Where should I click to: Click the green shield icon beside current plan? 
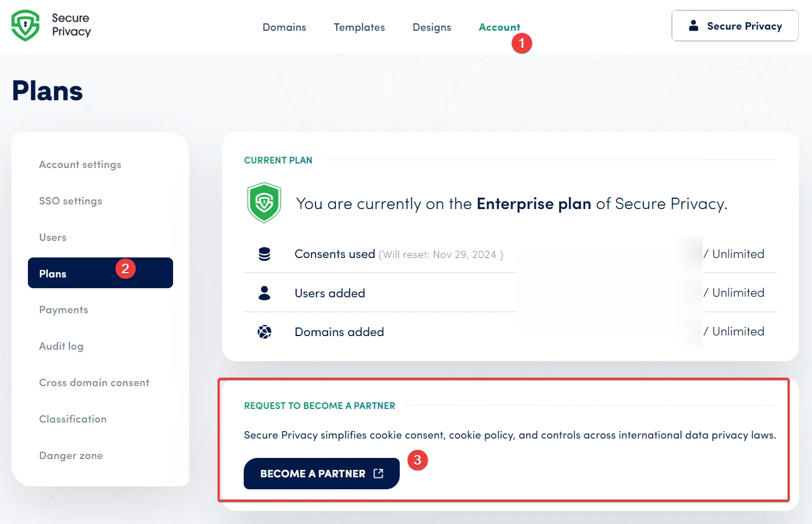pos(264,202)
